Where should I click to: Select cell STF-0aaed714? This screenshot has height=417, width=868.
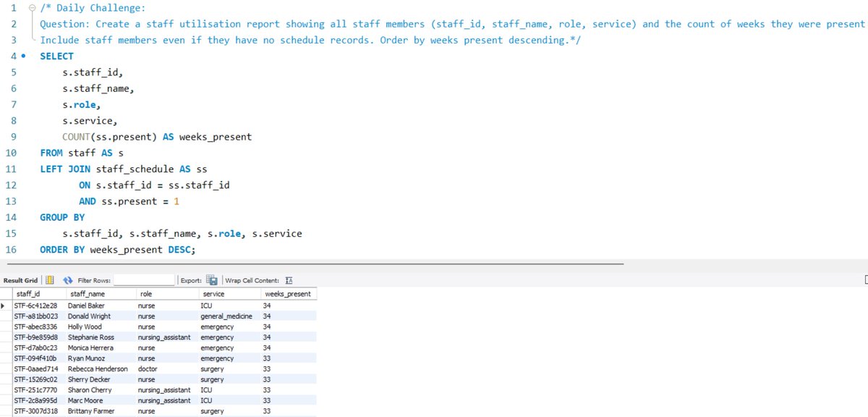[x=39, y=368]
